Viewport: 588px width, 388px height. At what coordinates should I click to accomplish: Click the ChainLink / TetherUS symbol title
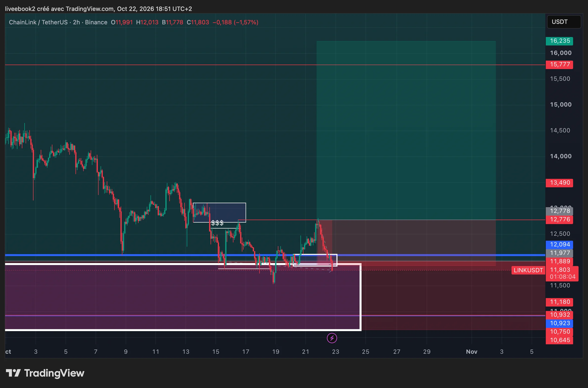pos(38,22)
